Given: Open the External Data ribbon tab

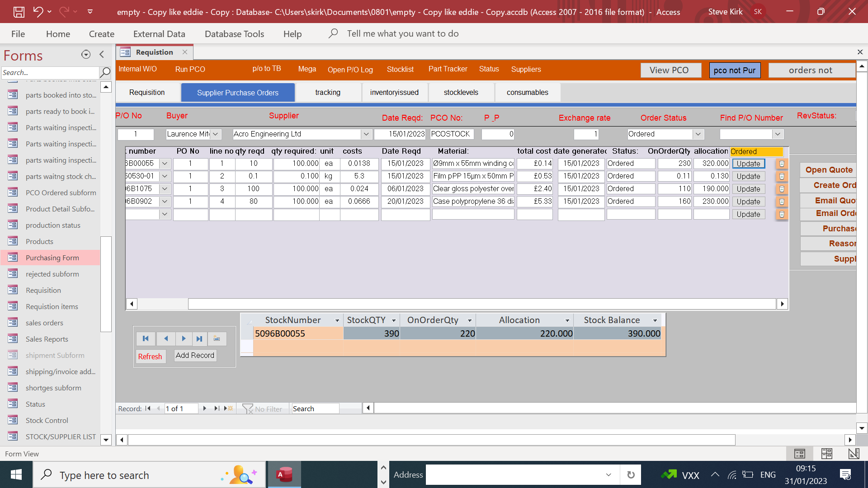Looking at the screenshot, I should pos(159,34).
